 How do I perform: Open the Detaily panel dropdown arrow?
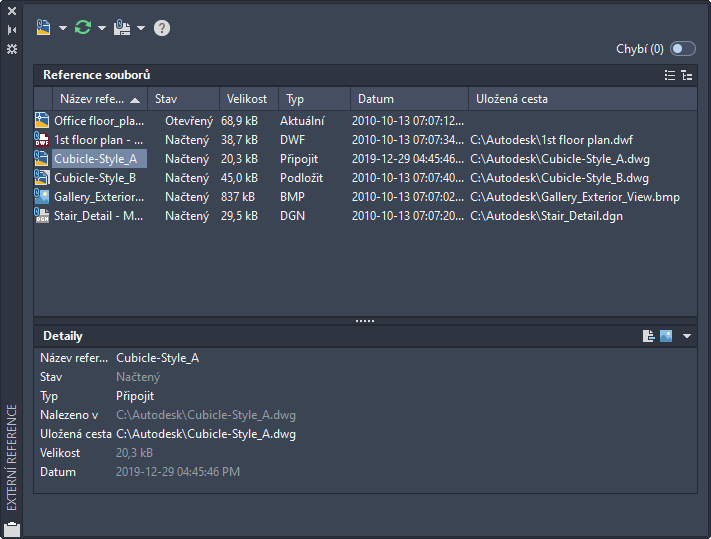coord(687,336)
